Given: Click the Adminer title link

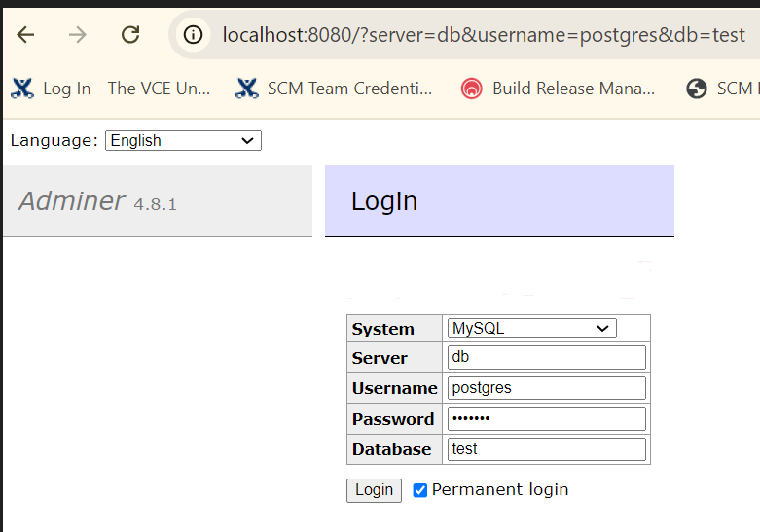Looking at the screenshot, I should (71, 201).
